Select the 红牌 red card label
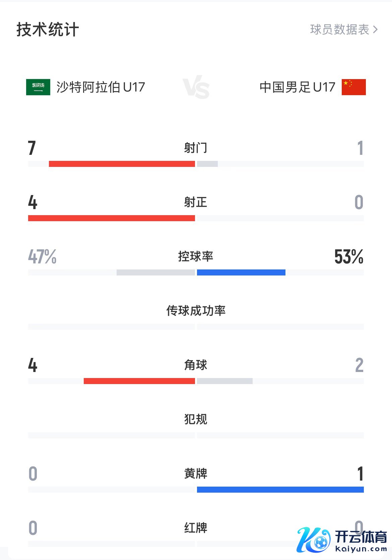The height and width of the screenshot is (560, 392). click(x=196, y=528)
